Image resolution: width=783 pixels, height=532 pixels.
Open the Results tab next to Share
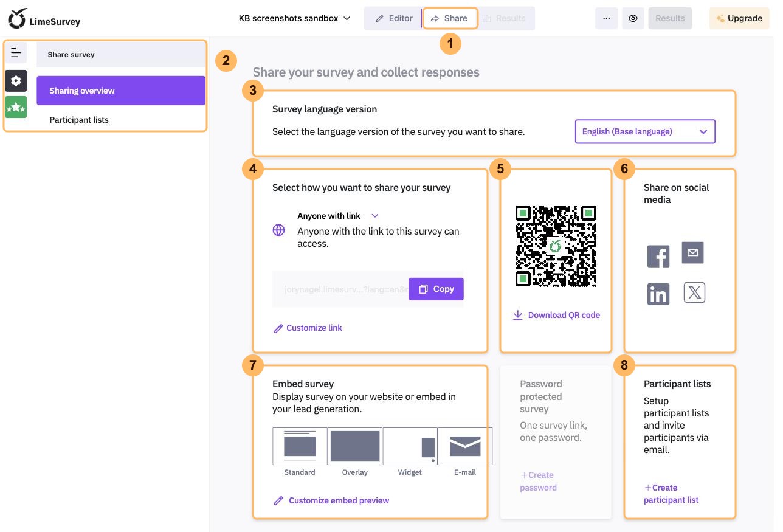click(504, 18)
